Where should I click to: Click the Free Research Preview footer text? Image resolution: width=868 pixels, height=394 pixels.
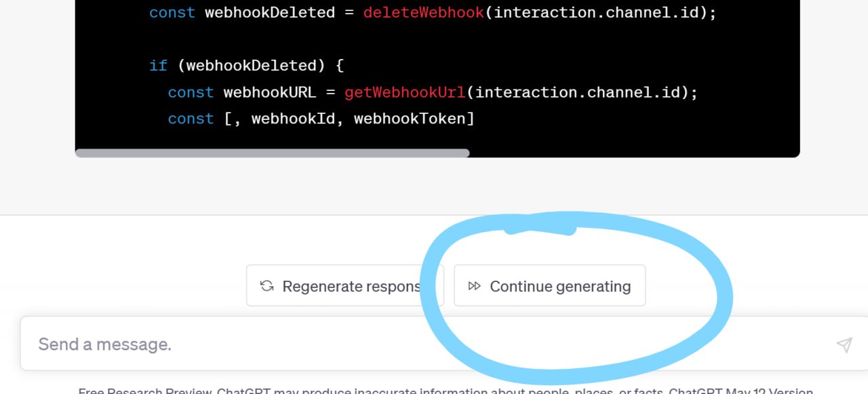pos(146,391)
